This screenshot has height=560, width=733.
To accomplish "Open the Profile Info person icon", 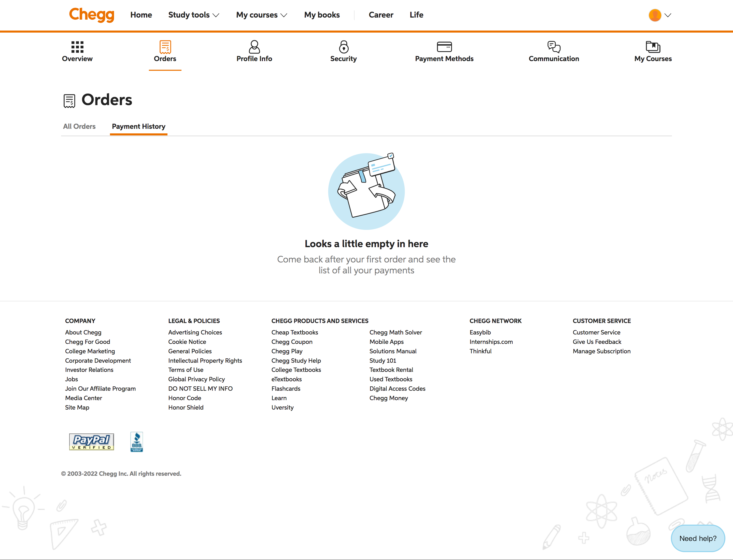I will [254, 47].
